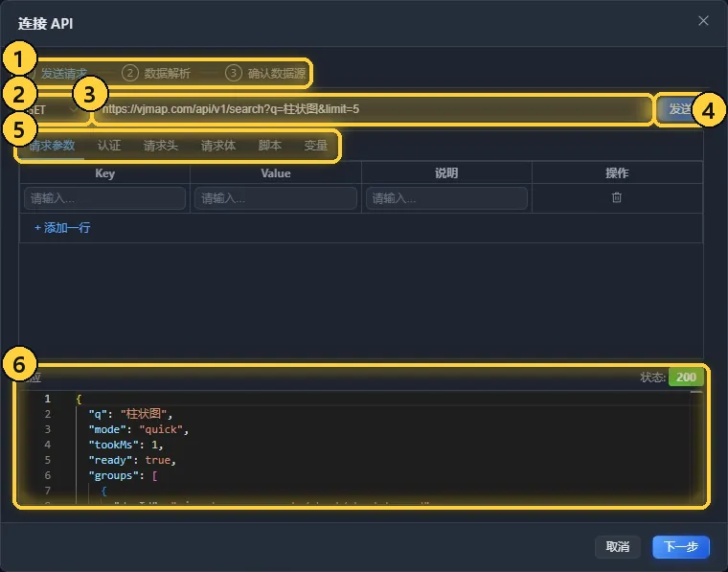Click the Value parameter input field
This screenshot has height=572, width=728.
(276, 198)
